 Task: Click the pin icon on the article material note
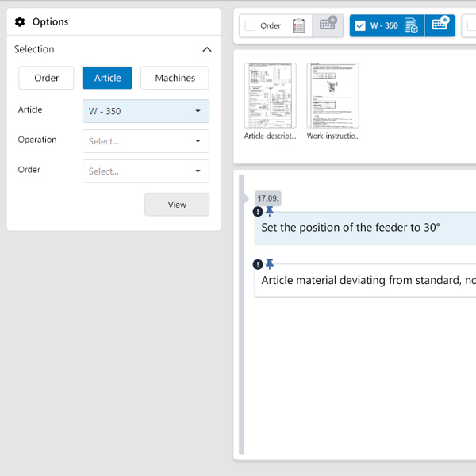pyautogui.click(x=270, y=263)
